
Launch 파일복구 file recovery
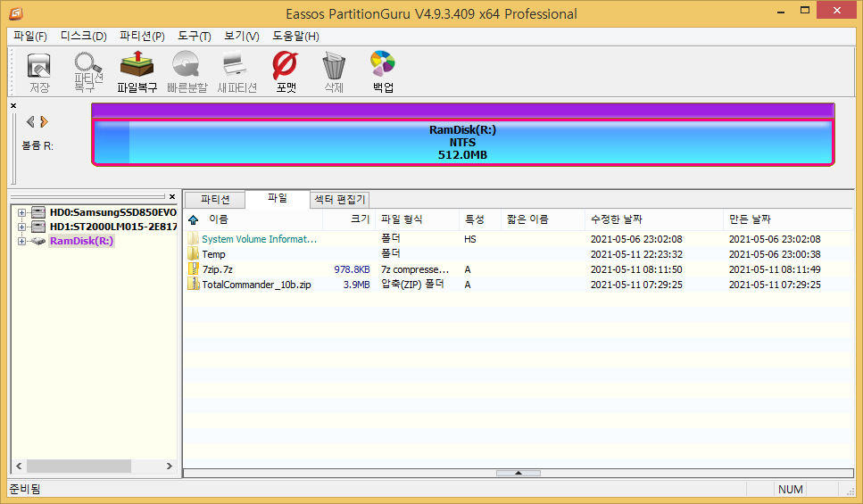[x=137, y=71]
